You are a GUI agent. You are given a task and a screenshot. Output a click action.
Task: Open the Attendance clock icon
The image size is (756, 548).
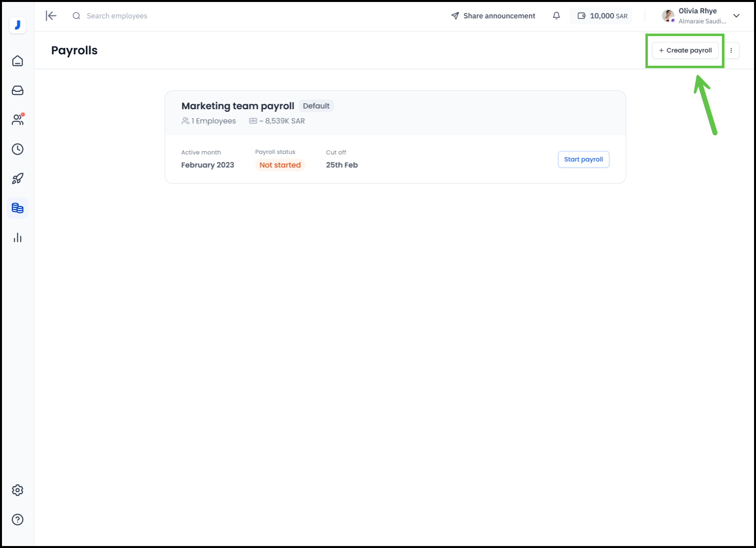(18, 149)
